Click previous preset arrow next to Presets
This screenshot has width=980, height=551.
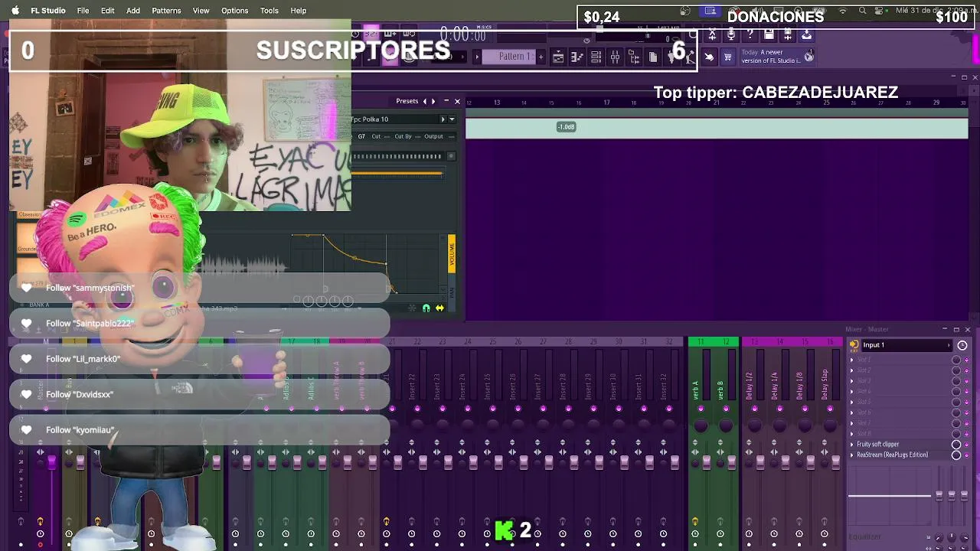[x=425, y=101]
